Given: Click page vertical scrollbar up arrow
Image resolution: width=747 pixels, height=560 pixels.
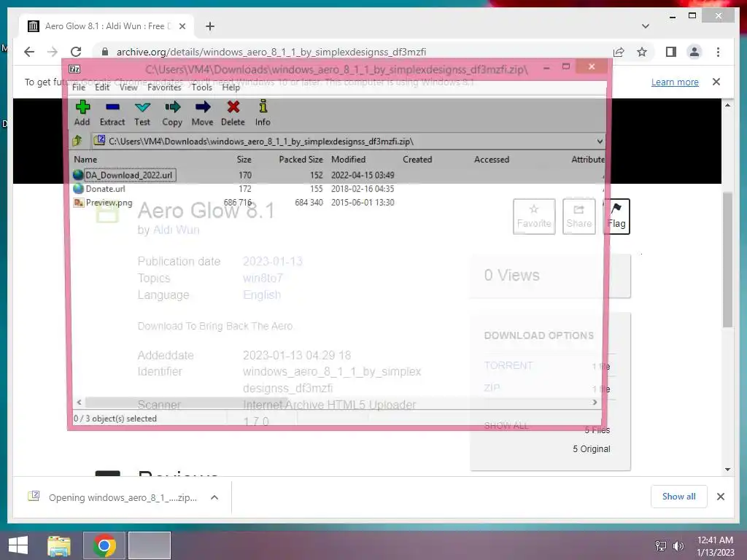Looking at the screenshot, I should 727,105.
